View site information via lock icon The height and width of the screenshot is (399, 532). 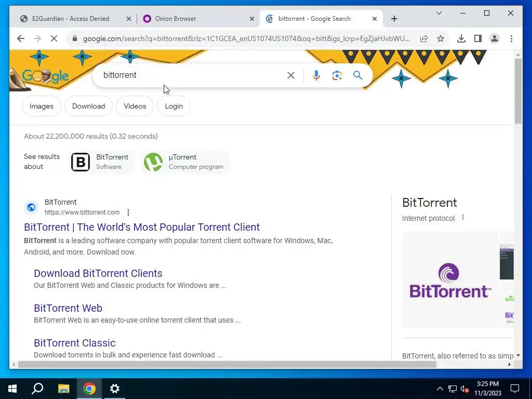coord(75,38)
